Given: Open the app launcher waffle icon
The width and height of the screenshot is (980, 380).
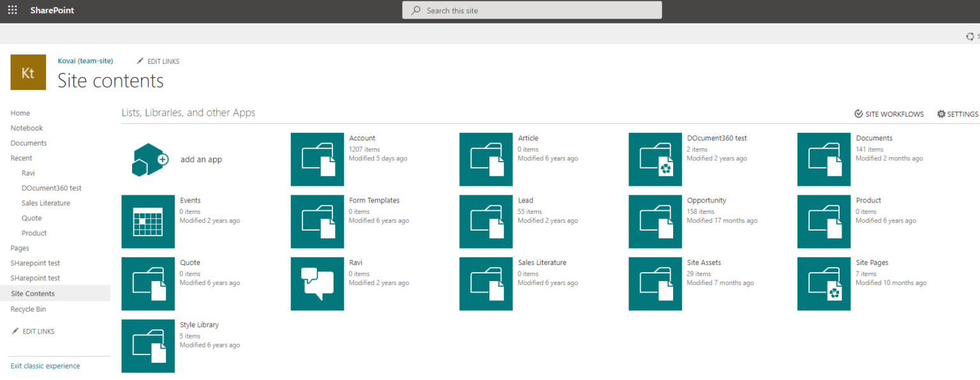Looking at the screenshot, I should [x=12, y=10].
